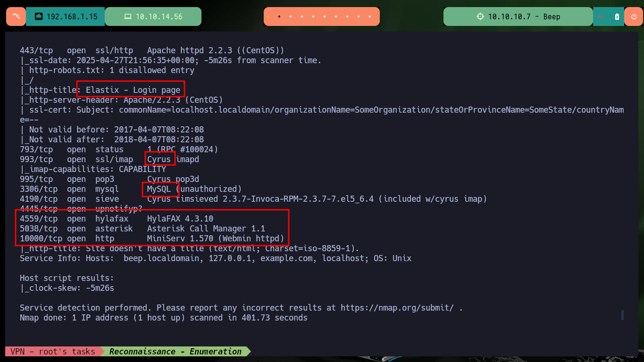Select the Elastix - Login page title
644x362 pixels.
pos(133,90)
